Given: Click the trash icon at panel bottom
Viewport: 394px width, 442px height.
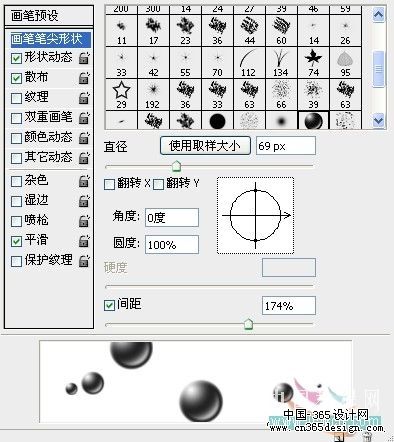Looking at the screenshot, I should coord(367,437).
